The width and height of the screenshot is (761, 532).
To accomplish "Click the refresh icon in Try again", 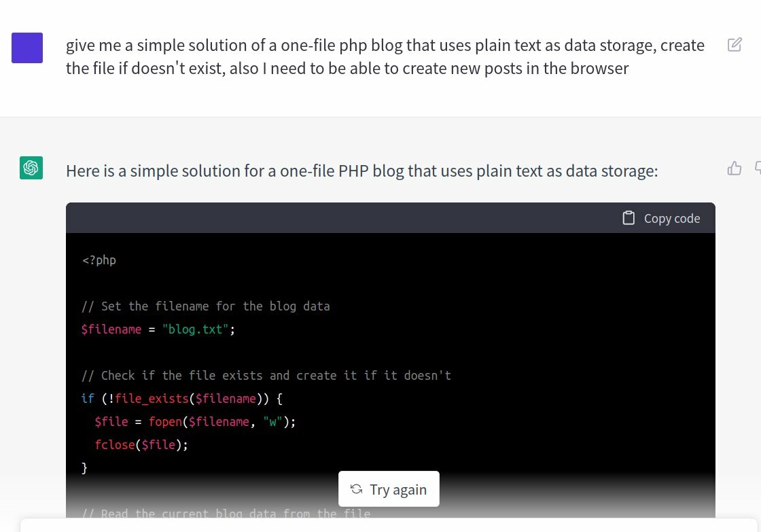I will 356,489.
